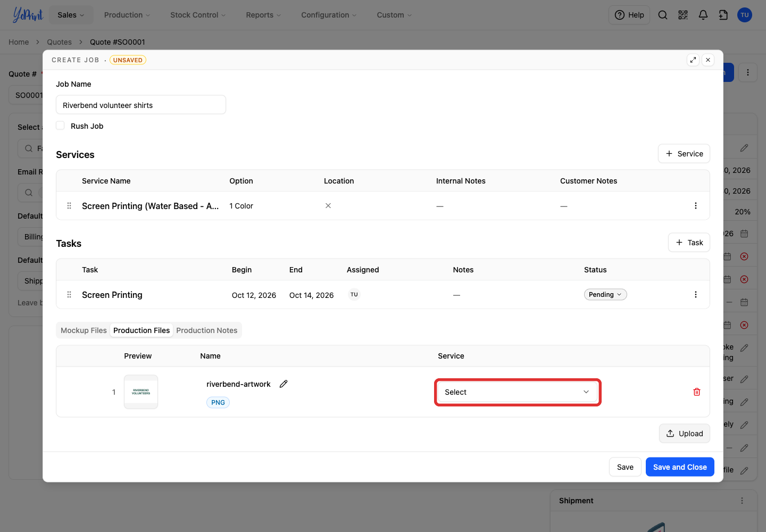Click the Upload button
The width and height of the screenshot is (766, 532).
[x=685, y=434]
